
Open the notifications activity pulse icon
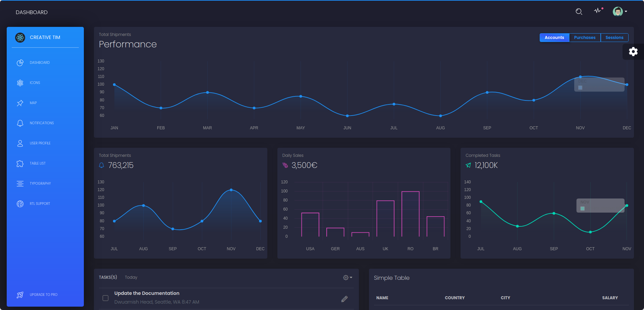[598, 10]
